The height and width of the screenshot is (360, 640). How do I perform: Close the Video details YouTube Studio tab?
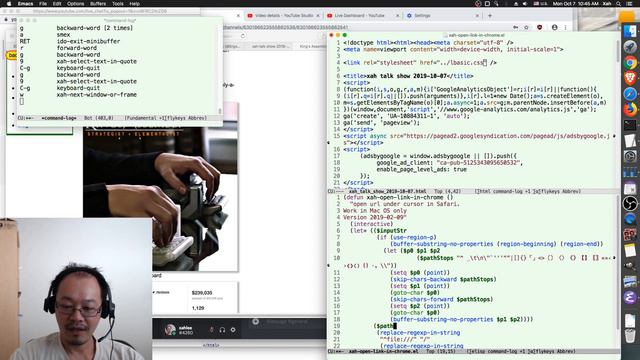(x=318, y=16)
